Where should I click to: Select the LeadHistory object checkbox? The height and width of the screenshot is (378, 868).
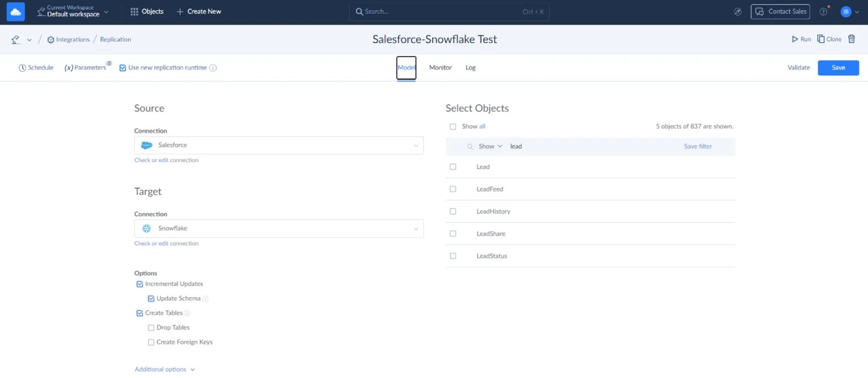click(x=453, y=211)
